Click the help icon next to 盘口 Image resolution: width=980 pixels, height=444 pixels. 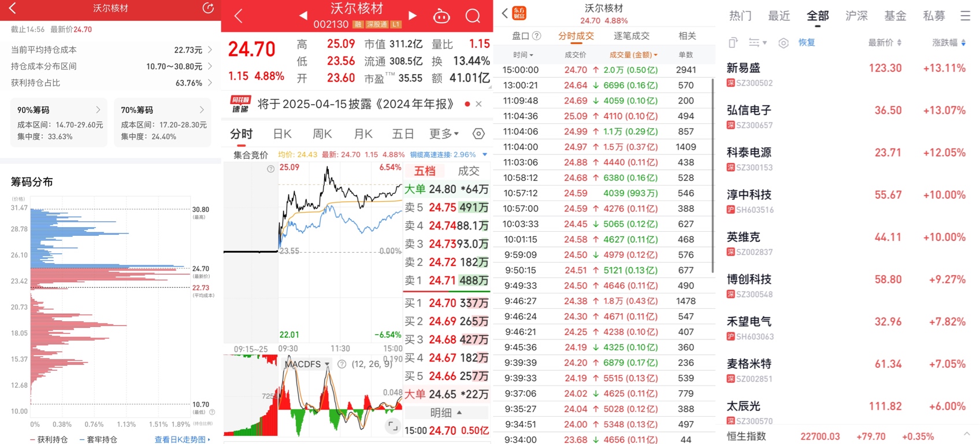coord(536,36)
